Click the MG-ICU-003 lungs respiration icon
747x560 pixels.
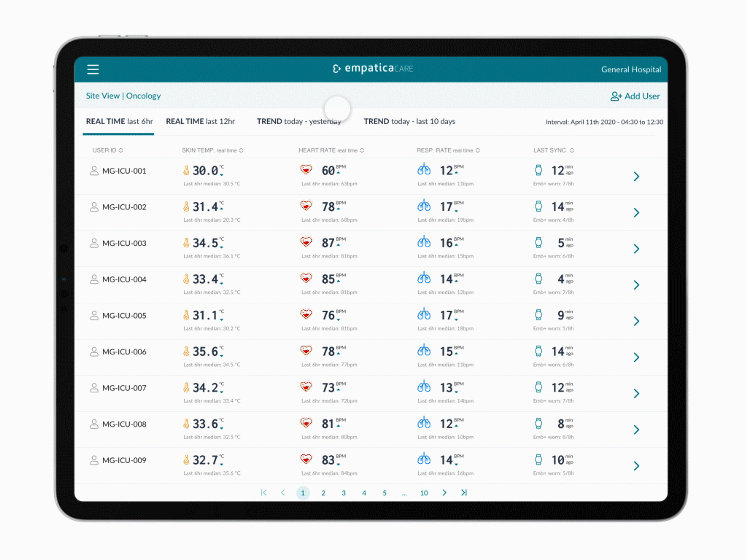424,242
